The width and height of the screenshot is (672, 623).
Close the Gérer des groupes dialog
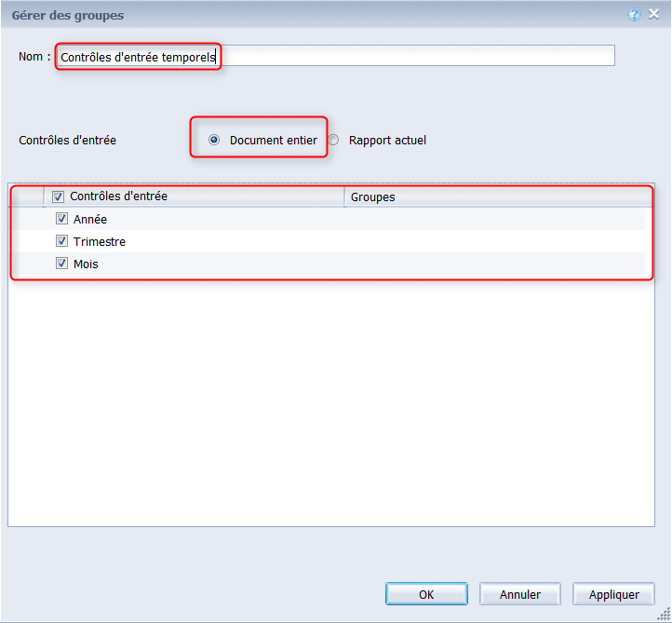(x=653, y=15)
